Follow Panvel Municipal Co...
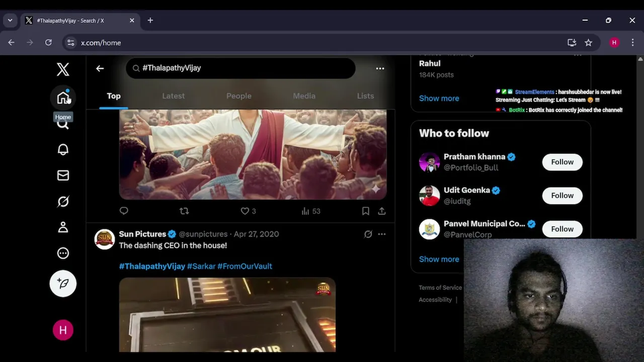Screen dimensions: 644x362 point(562,229)
